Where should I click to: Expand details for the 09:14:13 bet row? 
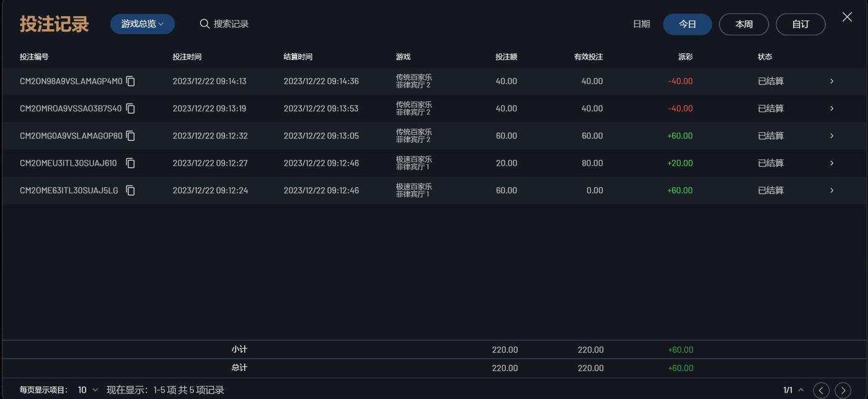pos(832,81)
